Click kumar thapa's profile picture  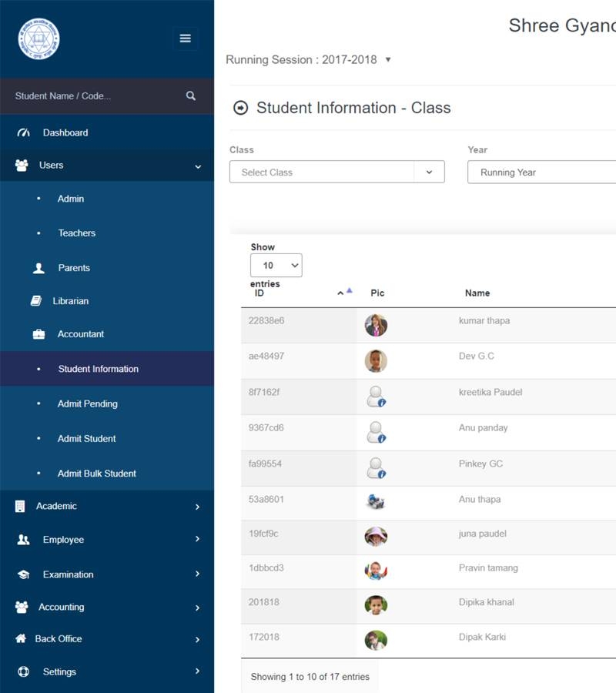coord(376,325)
